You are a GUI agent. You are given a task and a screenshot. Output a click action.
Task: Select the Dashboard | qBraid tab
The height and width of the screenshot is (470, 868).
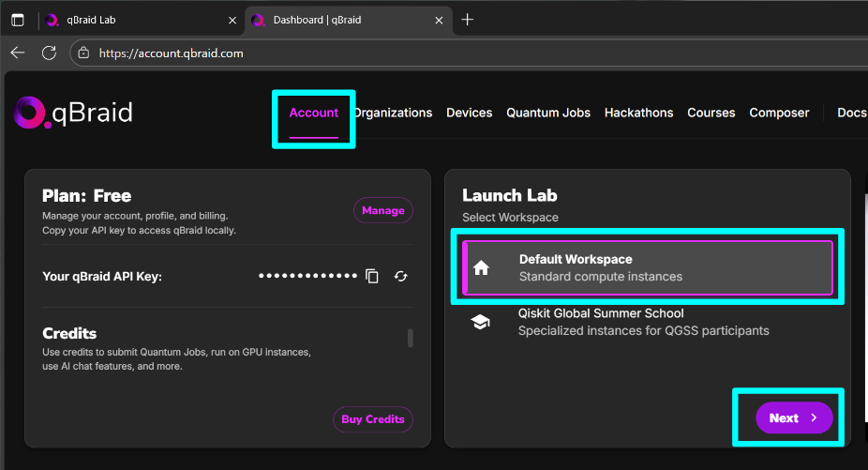point(348,20)
